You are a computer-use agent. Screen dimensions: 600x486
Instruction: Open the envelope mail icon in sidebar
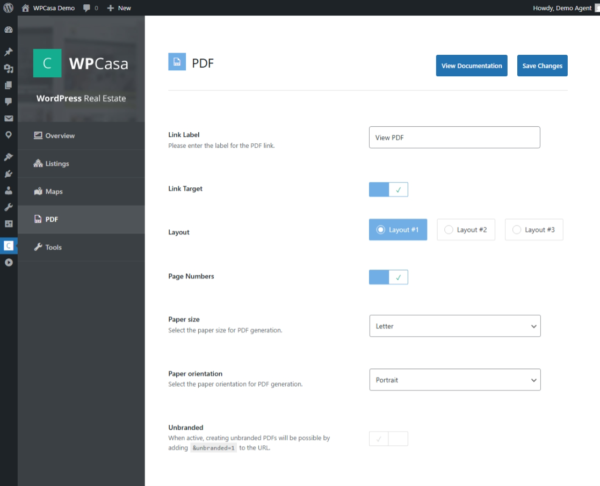pos(8,118)
